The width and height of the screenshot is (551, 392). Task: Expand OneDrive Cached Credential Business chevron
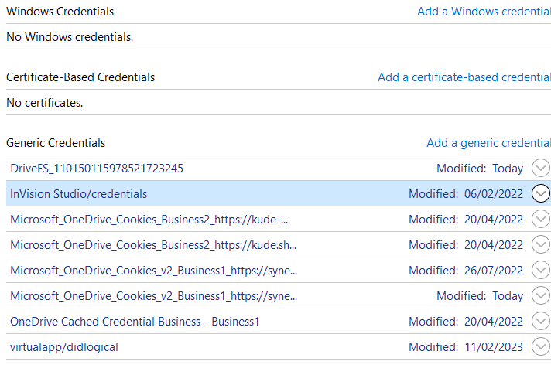point(540,321)
